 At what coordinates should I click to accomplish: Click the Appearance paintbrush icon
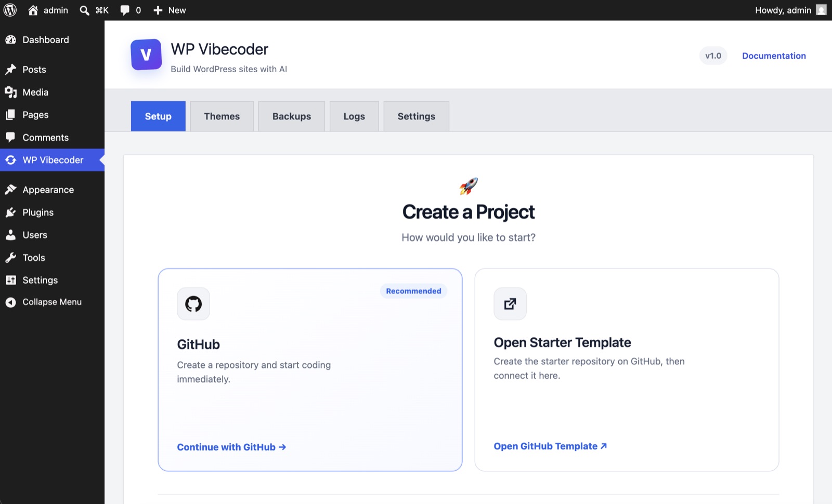11,190
